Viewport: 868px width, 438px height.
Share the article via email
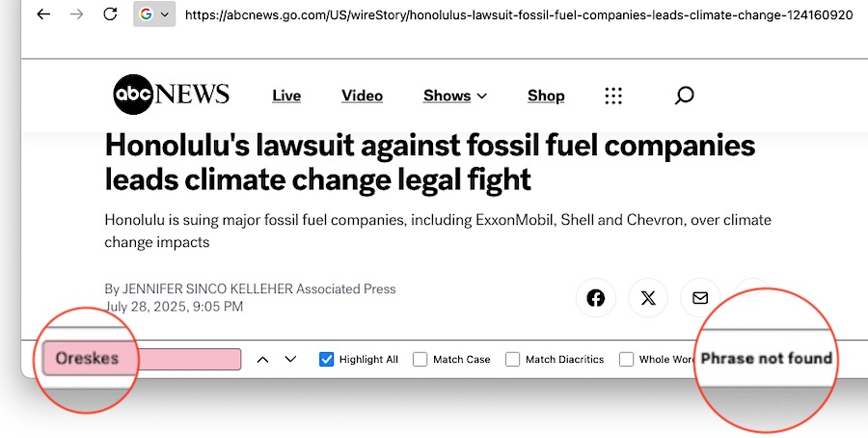[700, 298]
